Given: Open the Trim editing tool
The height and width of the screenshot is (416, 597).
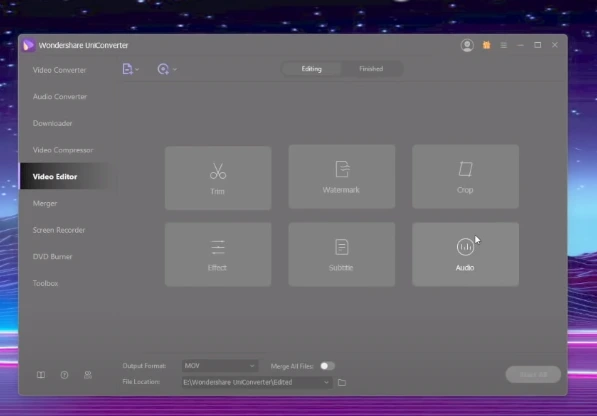Looking at the screenshot, I should point(218,178).
